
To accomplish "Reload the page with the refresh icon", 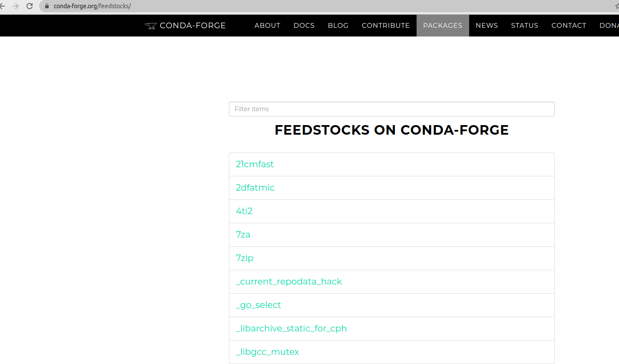I will (30, 6).
